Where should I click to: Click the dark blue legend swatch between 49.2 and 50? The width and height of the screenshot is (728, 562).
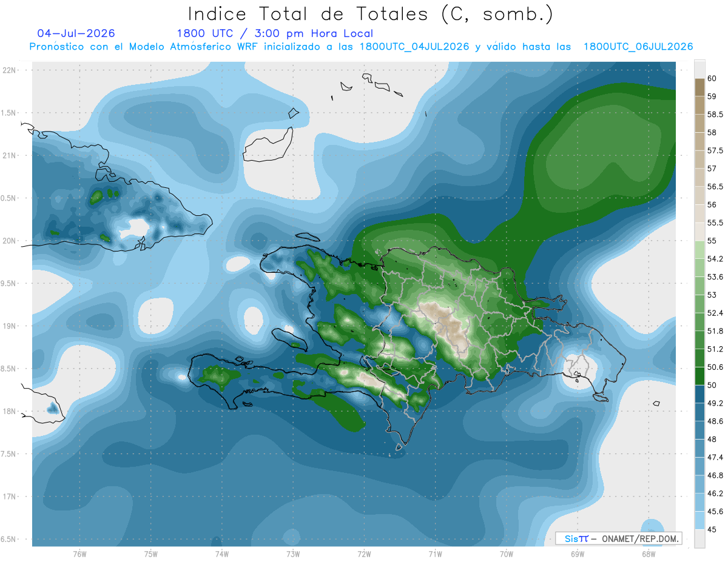pos(699,395)
